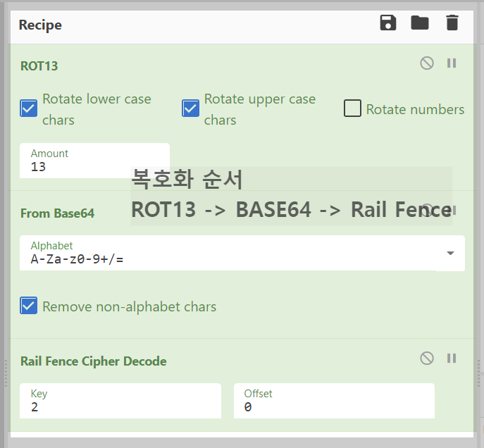Viewport: 484px width, 448px height.
Task: Uncheck Rotate upper case chars
Action: (x=190, y=108)
